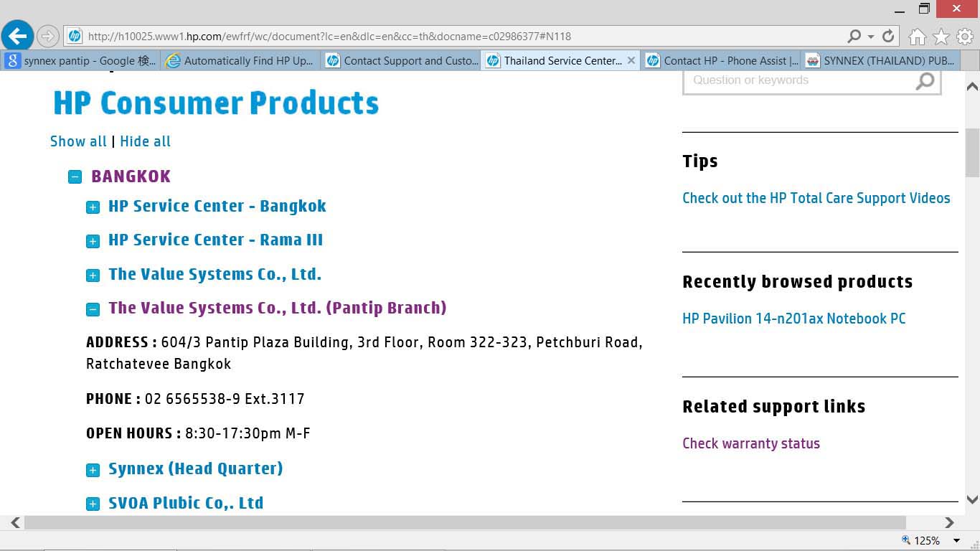980x551 pixels.
Task: Expand The Value Systems Co., Ltd. plus icon
Action: pos(93,275)
